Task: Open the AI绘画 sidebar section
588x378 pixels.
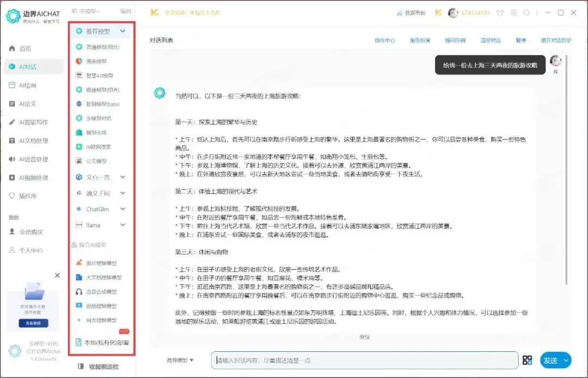Action: click(28, 86)
